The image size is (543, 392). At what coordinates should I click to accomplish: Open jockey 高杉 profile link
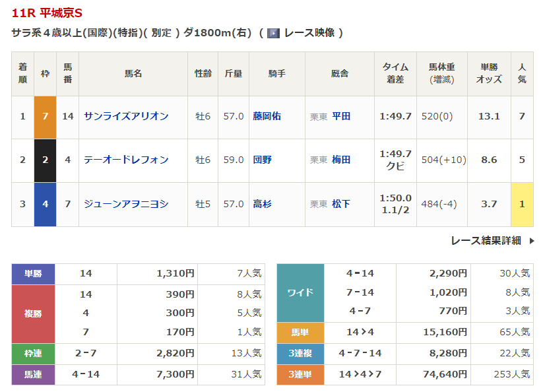click(x=262, y=204)
